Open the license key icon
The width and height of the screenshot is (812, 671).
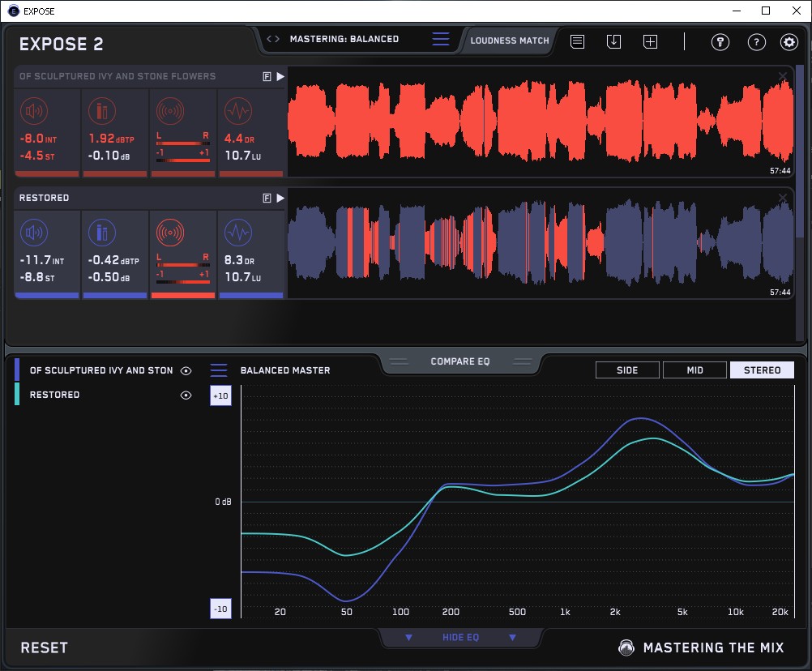click(720, 42)
